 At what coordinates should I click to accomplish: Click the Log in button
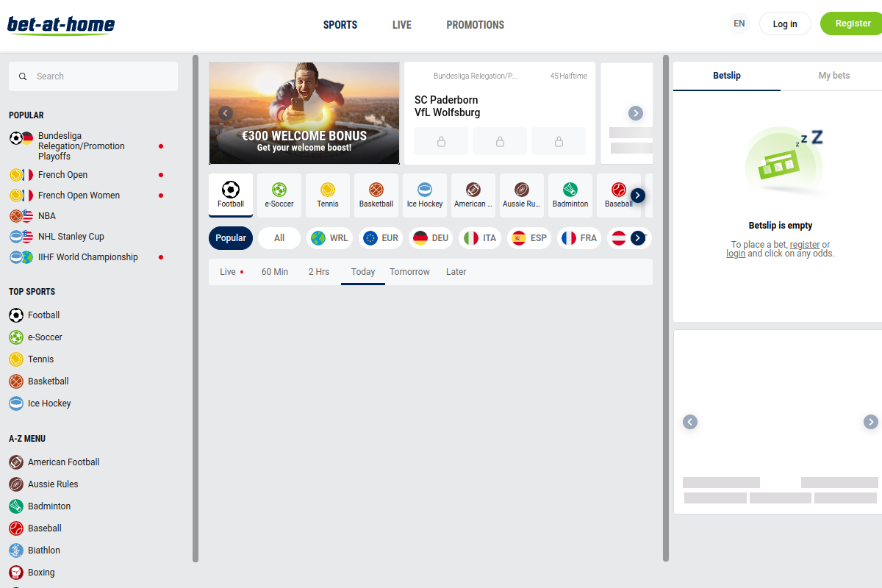click(785, 24)
